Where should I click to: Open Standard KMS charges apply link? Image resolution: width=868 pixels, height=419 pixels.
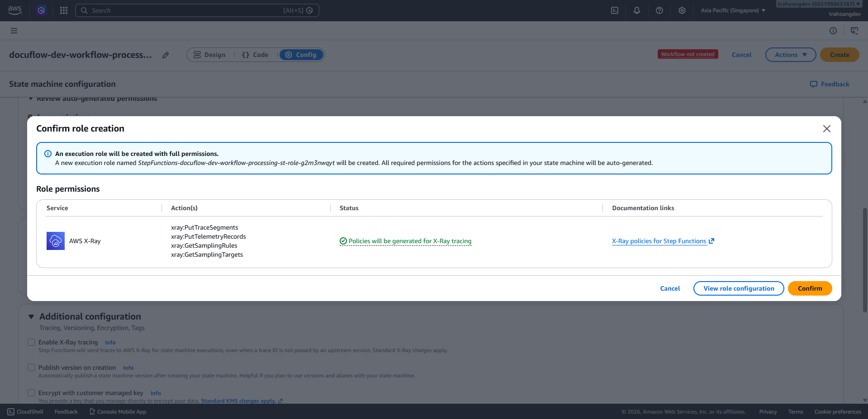242,401
